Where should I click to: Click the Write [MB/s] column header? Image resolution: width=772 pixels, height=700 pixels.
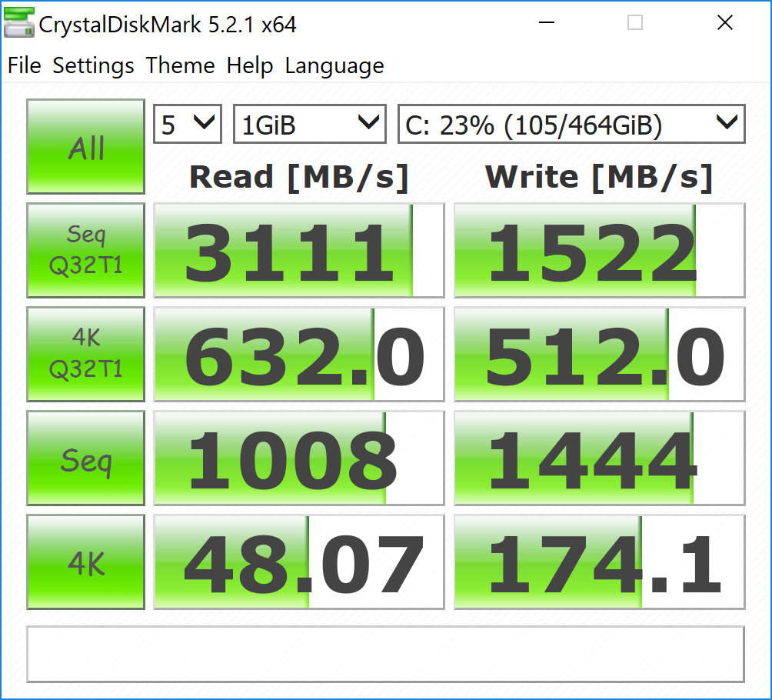click(599, 177)
